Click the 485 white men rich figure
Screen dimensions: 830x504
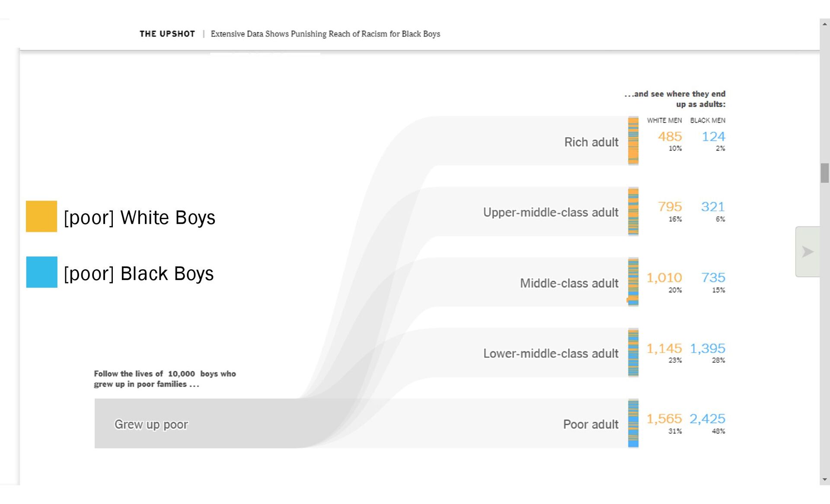[x=670, y=137]
